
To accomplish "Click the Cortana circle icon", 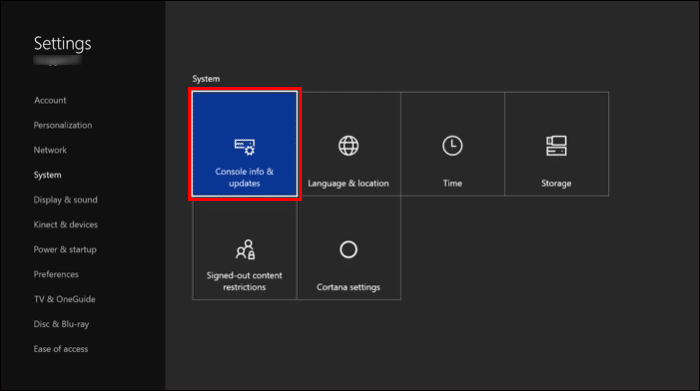I will coord(348,250).
